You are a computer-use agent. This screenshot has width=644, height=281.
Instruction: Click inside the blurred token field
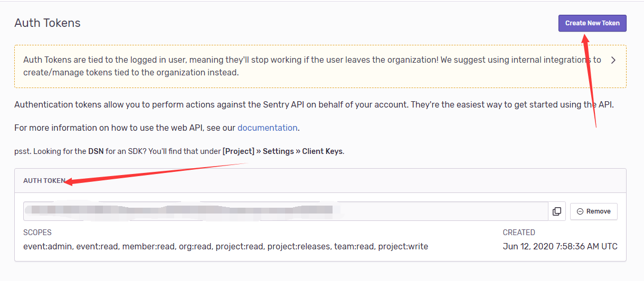pos(285,211)
